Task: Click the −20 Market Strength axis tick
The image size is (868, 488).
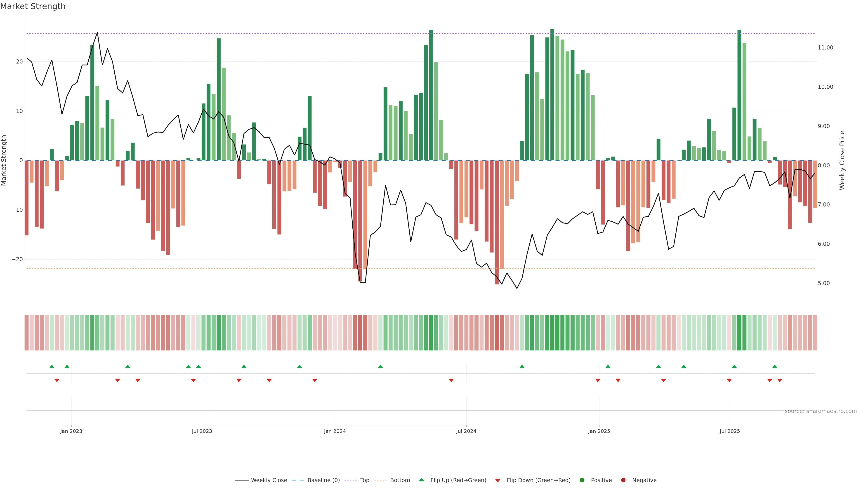Action: [17, 259]
